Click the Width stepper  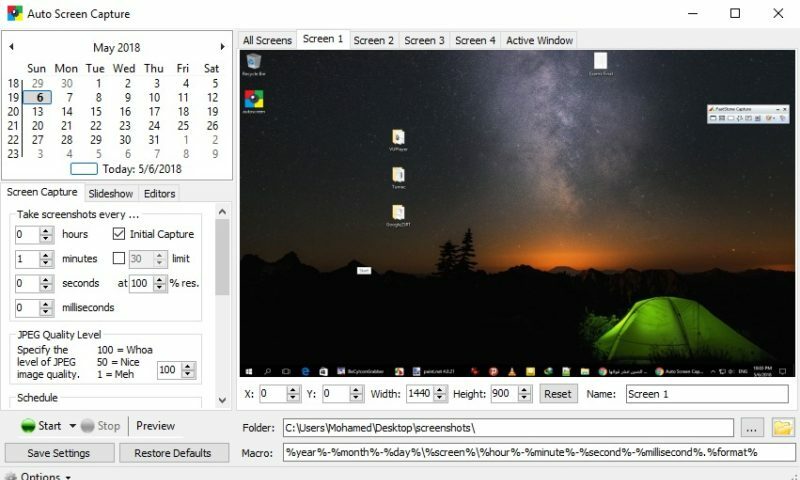pos(440,393)
